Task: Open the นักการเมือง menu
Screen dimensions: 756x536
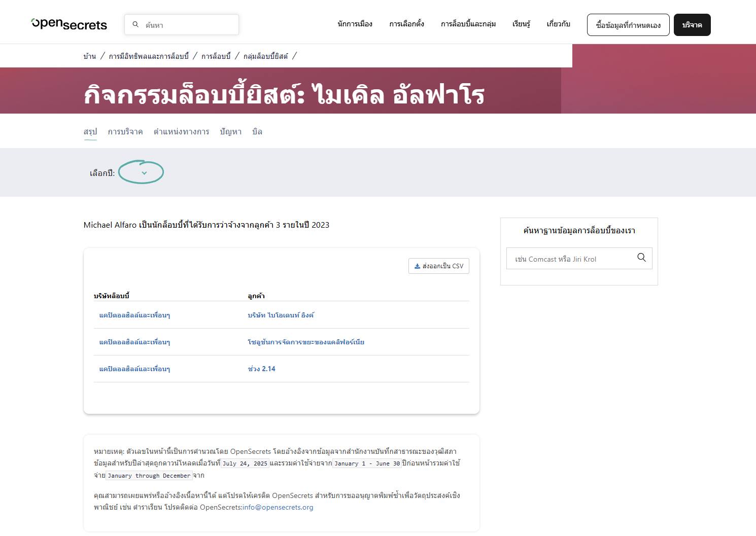Action: (x=355, y=24)
